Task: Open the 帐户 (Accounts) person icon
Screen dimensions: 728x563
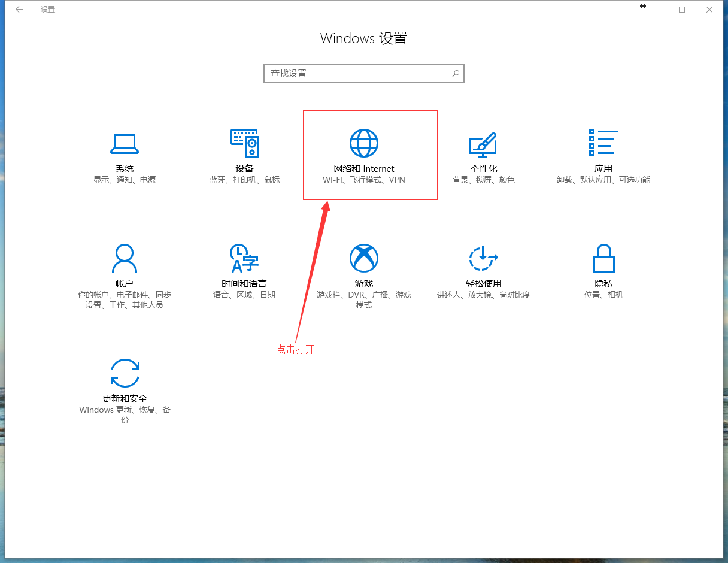Action: pos(125,258)
